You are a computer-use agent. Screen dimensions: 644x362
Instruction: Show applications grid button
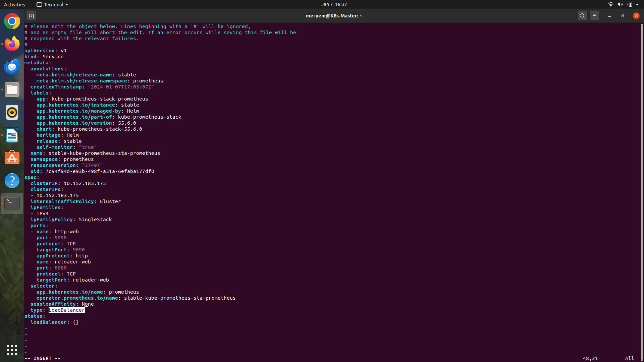pyautogui.click(x=12, y=350)
